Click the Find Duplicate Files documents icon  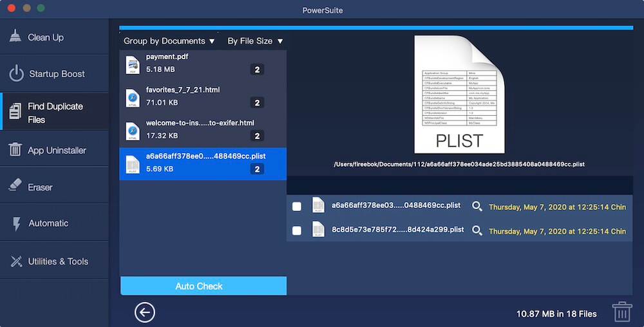(x=15, y=111)
